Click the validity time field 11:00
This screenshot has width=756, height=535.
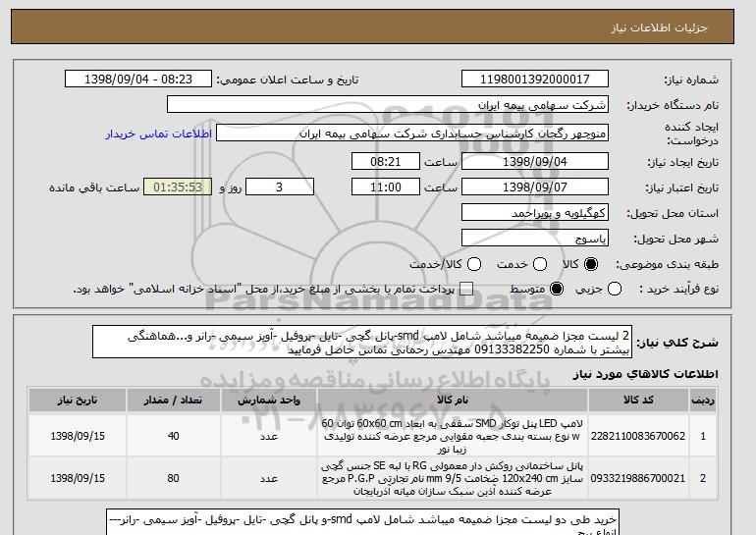coord(386,187)
